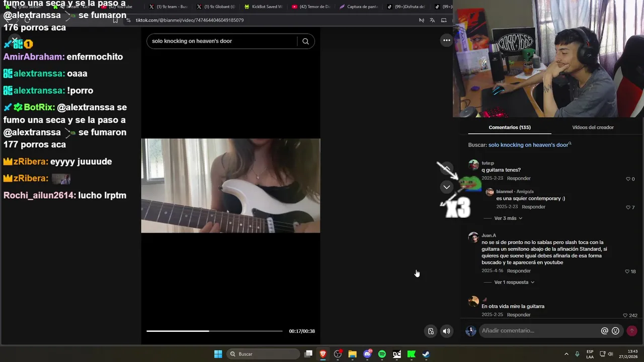Click the TikTok search magnifier icon
644x362 pixels.
[305, 41]
